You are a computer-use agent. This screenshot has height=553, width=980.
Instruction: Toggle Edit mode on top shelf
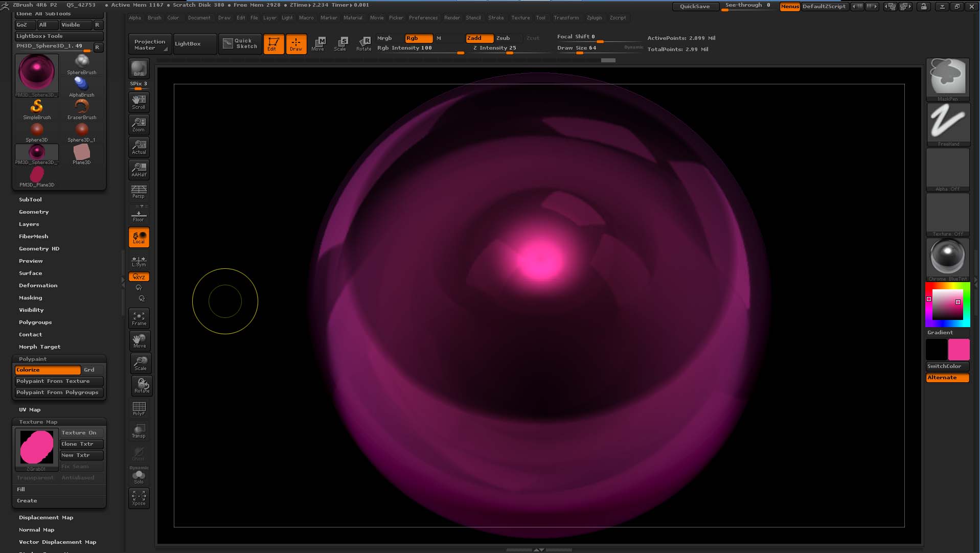pyautogui.click(x=274, y=43)
